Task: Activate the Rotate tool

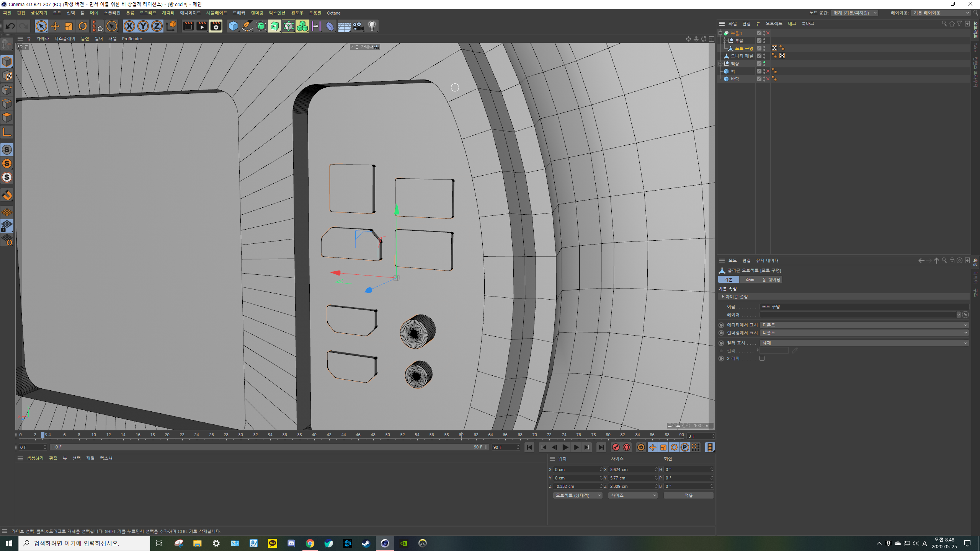Action: (83, 26)
